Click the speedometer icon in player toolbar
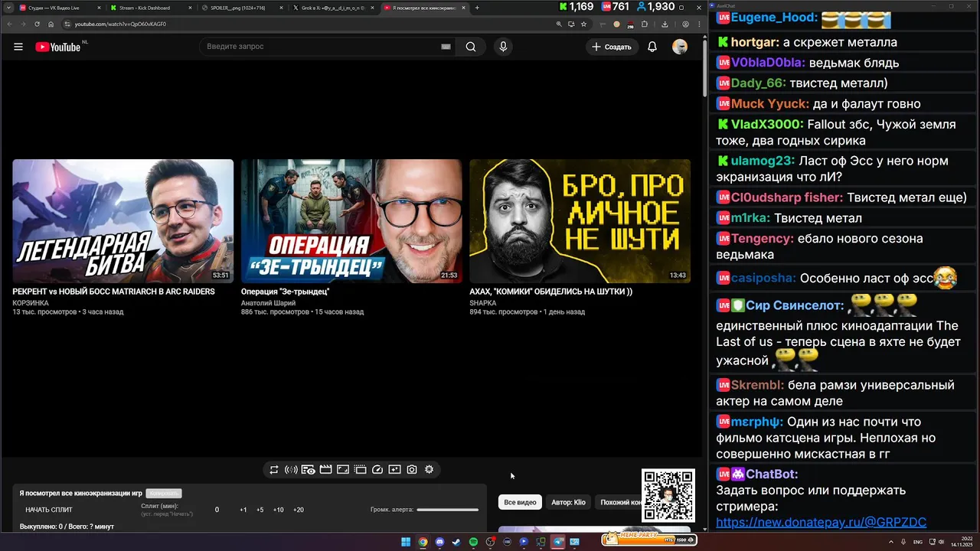The image size is (980, 551). 377,470
